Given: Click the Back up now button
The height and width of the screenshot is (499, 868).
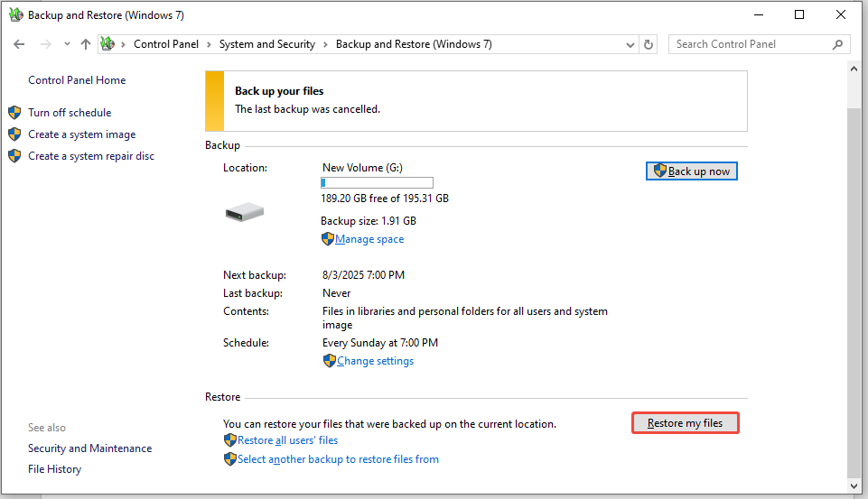Looking at the screenshot, I should 692,171.
